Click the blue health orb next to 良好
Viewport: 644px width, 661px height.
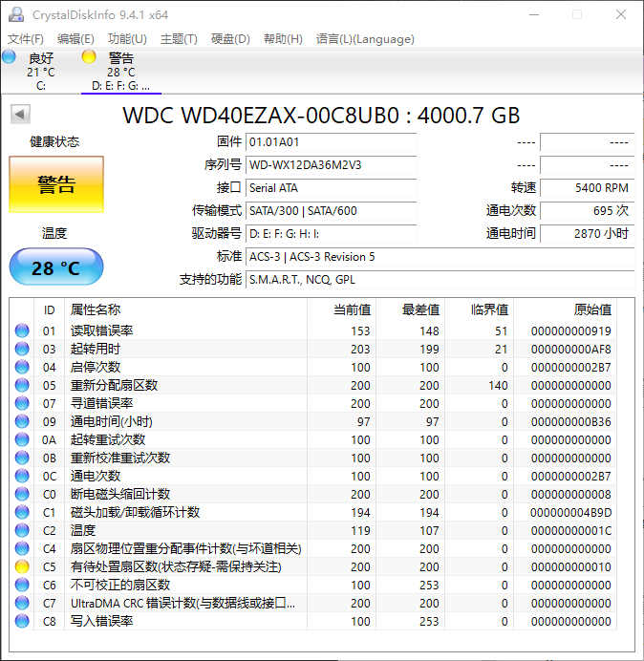[9, 56]
